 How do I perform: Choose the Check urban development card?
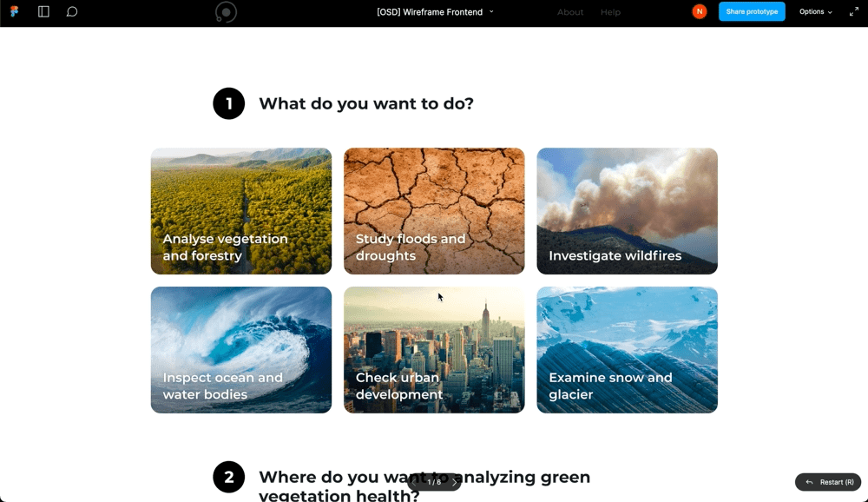click(x=434, y=350)
